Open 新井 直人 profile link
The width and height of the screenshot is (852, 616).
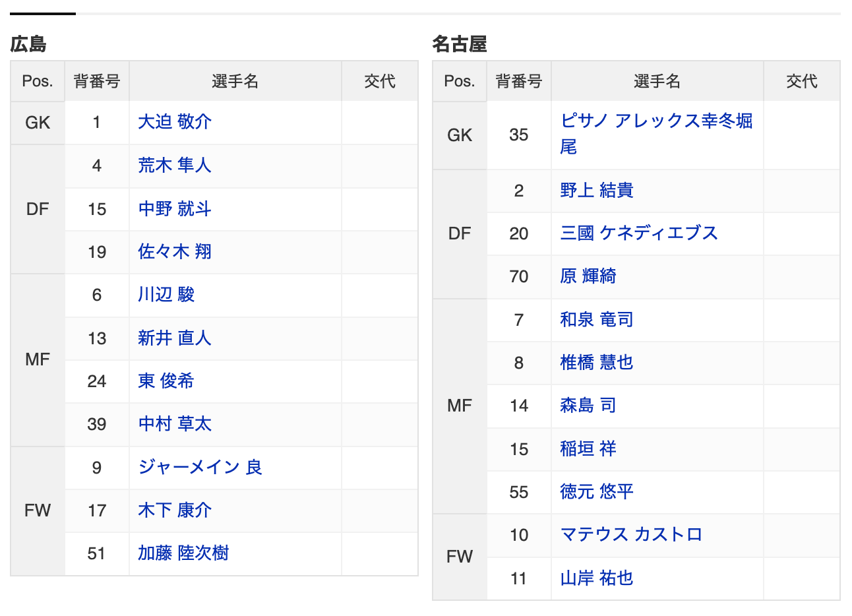[x=175, y=338]
